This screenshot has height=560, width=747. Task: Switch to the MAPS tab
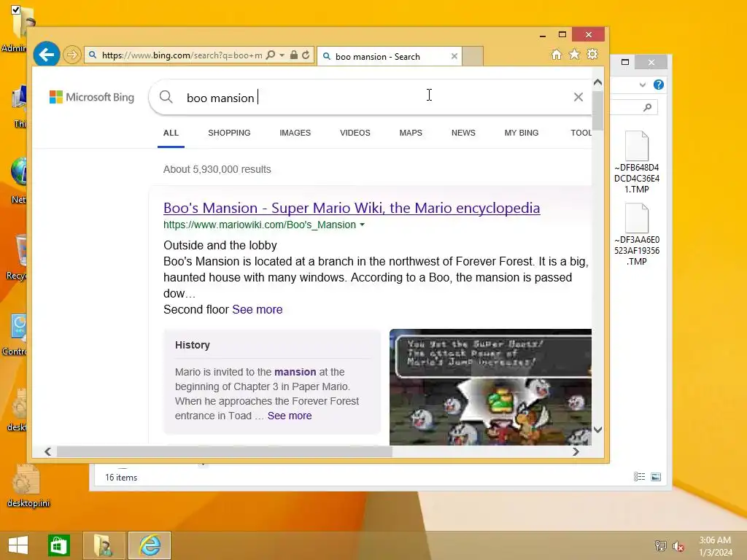coord(411,133)
